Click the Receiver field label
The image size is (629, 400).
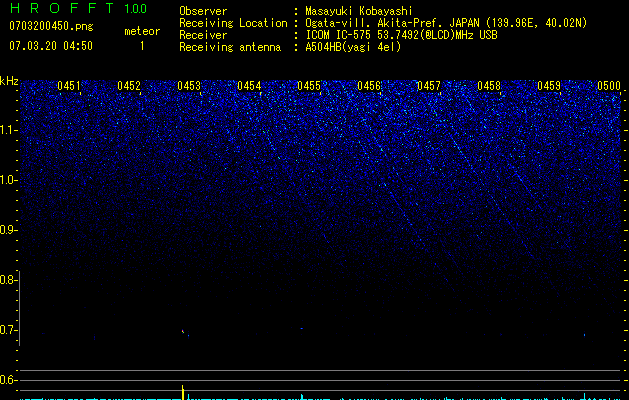[203, 35]
